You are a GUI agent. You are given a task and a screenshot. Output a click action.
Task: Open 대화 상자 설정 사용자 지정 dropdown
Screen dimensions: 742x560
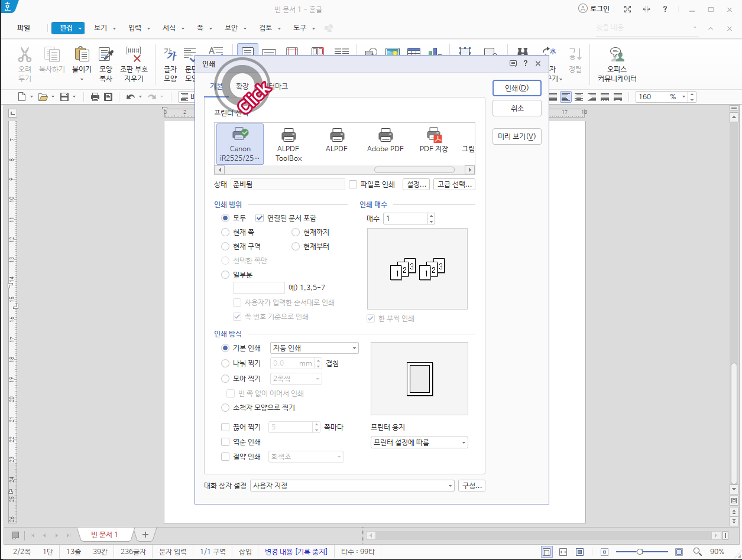coord(352,486)
